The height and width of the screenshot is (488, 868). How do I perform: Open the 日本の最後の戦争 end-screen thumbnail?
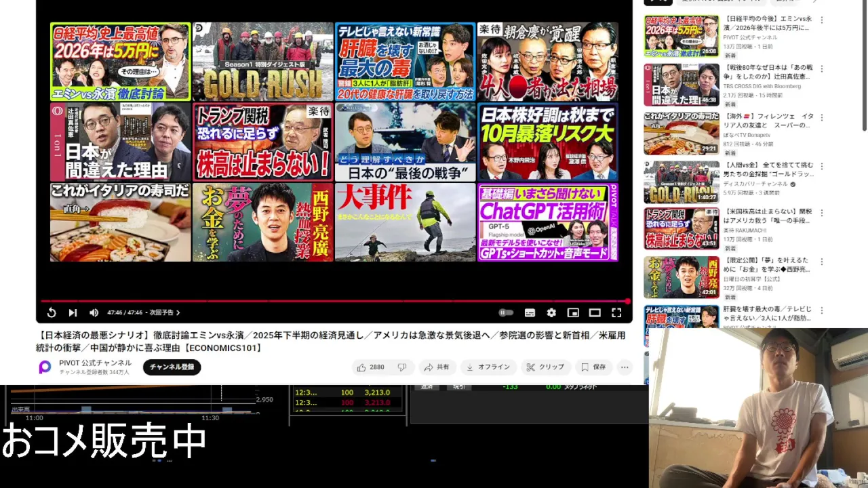pos(406,142)
